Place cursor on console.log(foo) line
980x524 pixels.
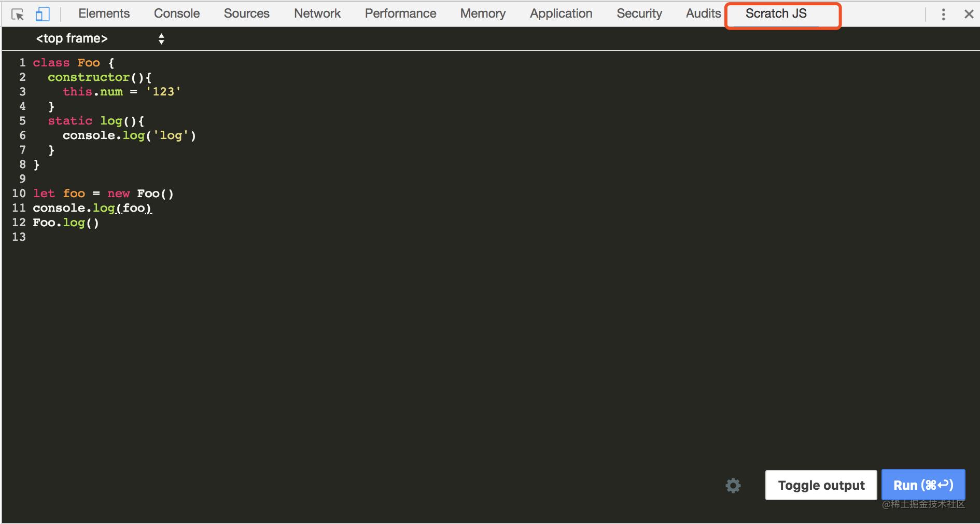pos(92,208)
